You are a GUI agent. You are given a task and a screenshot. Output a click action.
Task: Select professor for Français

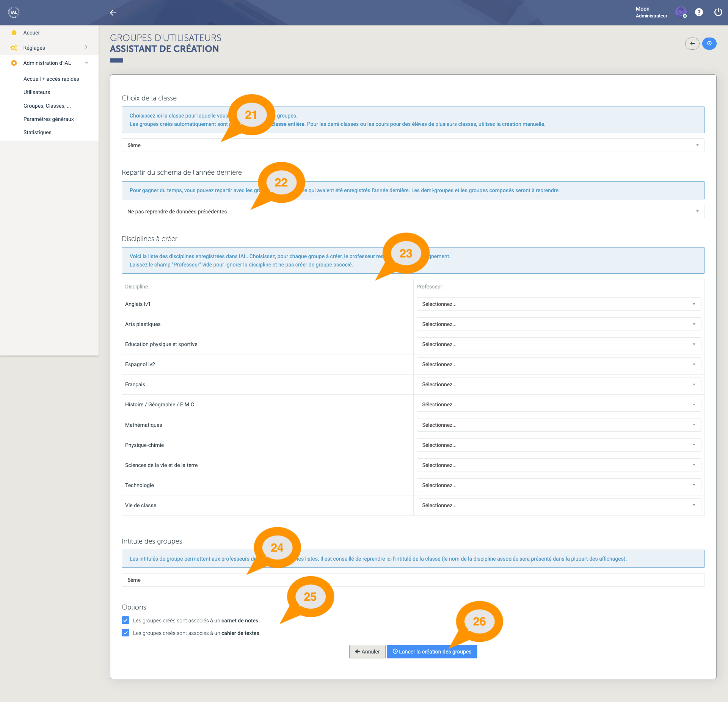559,384
